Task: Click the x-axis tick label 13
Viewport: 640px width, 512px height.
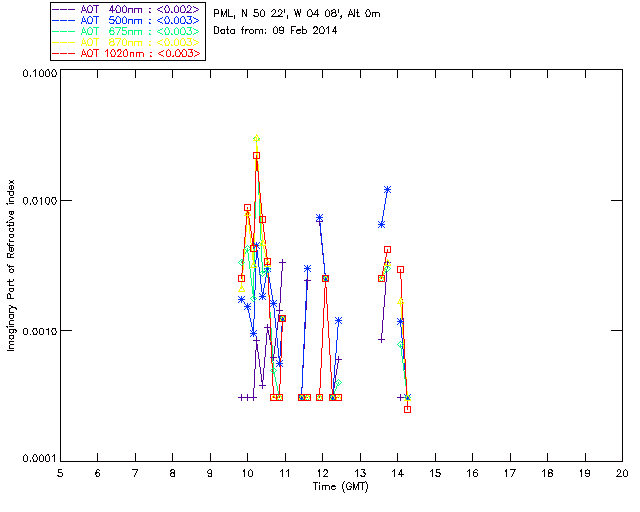Action: 360,473
